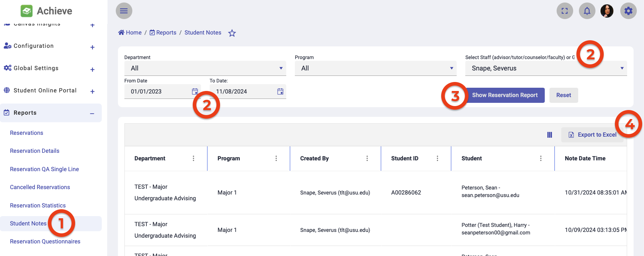The image size is (644, 256).
Task: Click Show Reservation Report button
Action: click(x=505, y=95)
